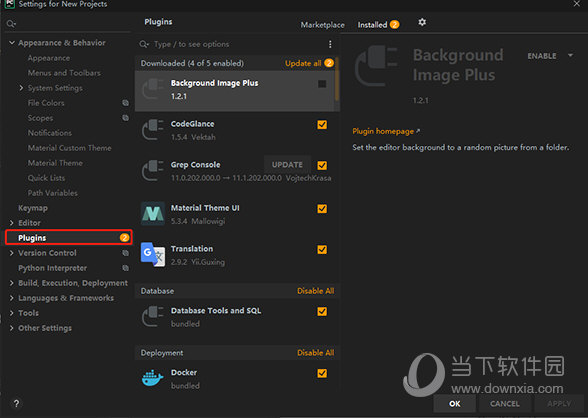
Task: Expand Languages & Frameworks node
Action: coord(12,298)
